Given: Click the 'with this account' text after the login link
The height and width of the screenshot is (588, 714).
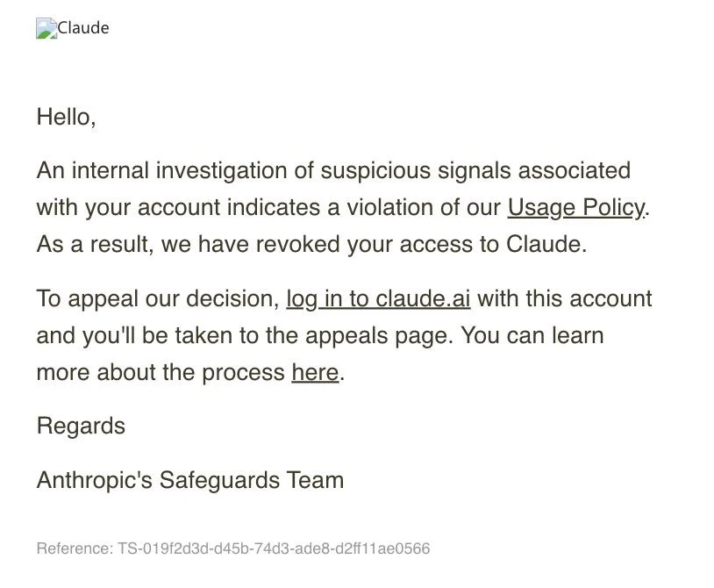Looking at the screenshot, I should [x=565, y=299].
